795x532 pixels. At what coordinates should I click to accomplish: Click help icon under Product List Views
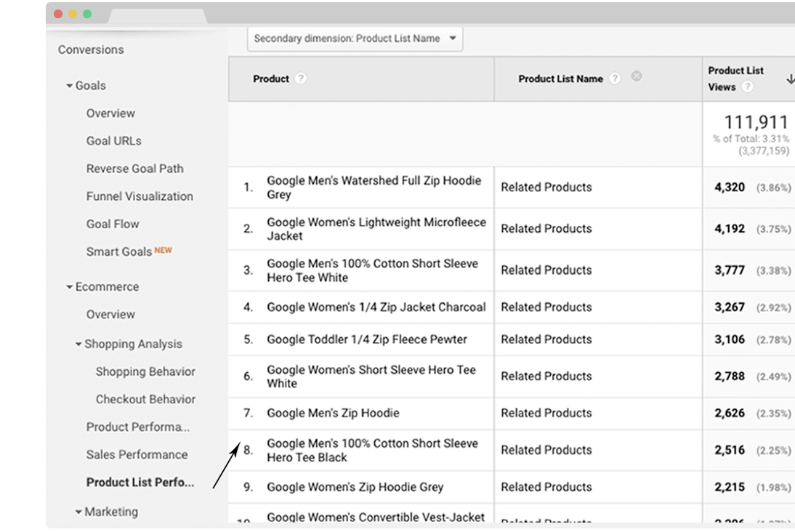coord(747,87)
